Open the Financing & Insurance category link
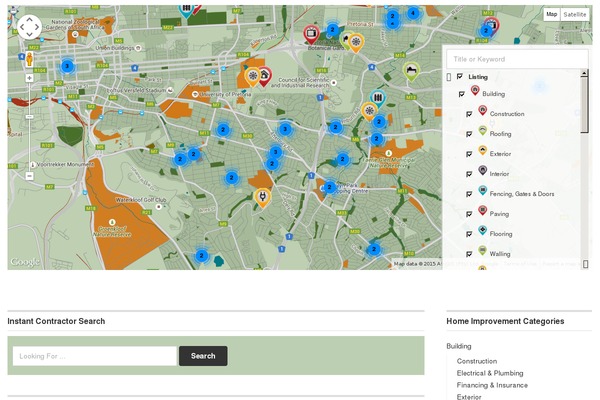 click(x=492, y=385)
